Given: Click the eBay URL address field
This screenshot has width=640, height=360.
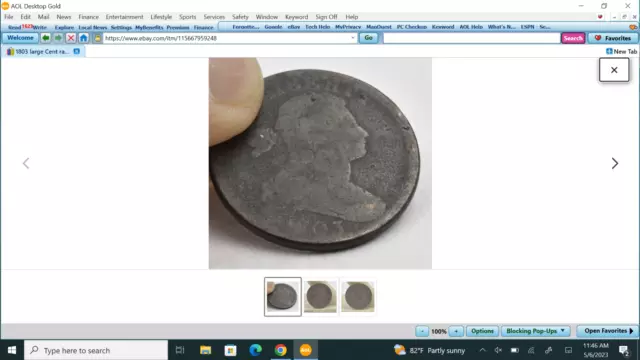Looking at the screenshot, I should [227, 38].
